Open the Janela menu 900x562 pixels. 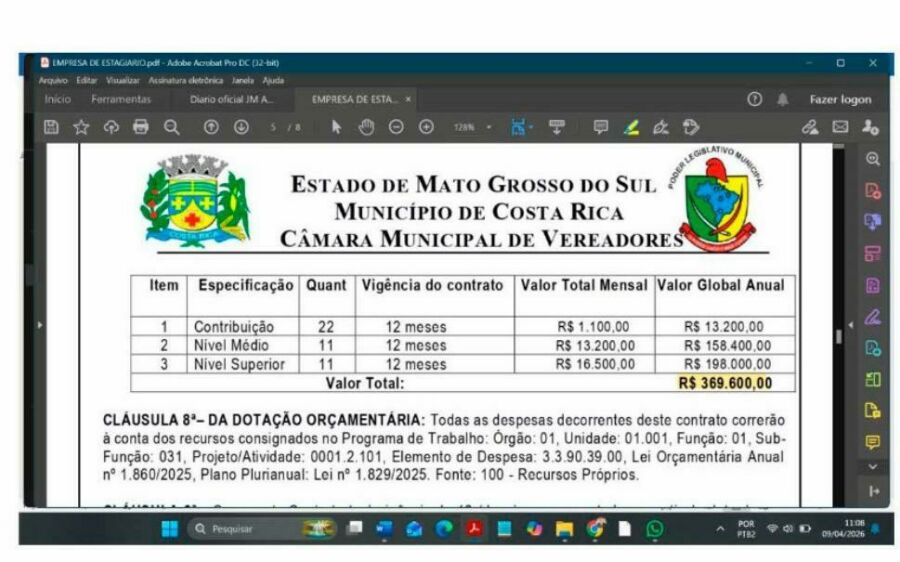[243, 80]
